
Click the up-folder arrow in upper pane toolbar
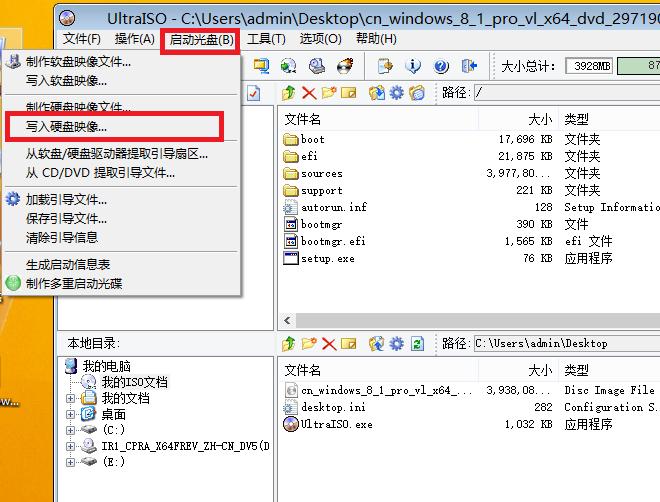tap(289, 92)
